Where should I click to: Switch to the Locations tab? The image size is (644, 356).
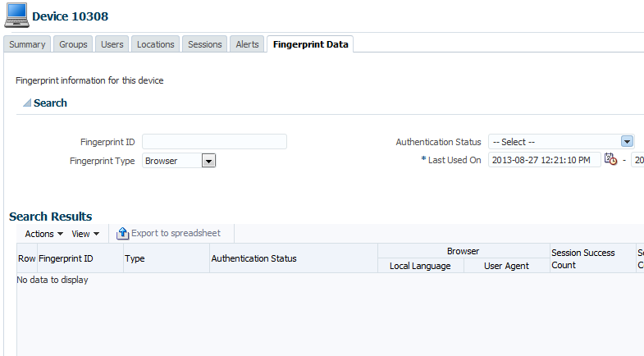[155, 44]
